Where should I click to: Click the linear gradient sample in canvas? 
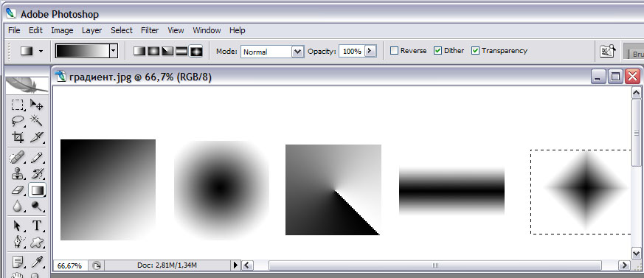(108, 190)
